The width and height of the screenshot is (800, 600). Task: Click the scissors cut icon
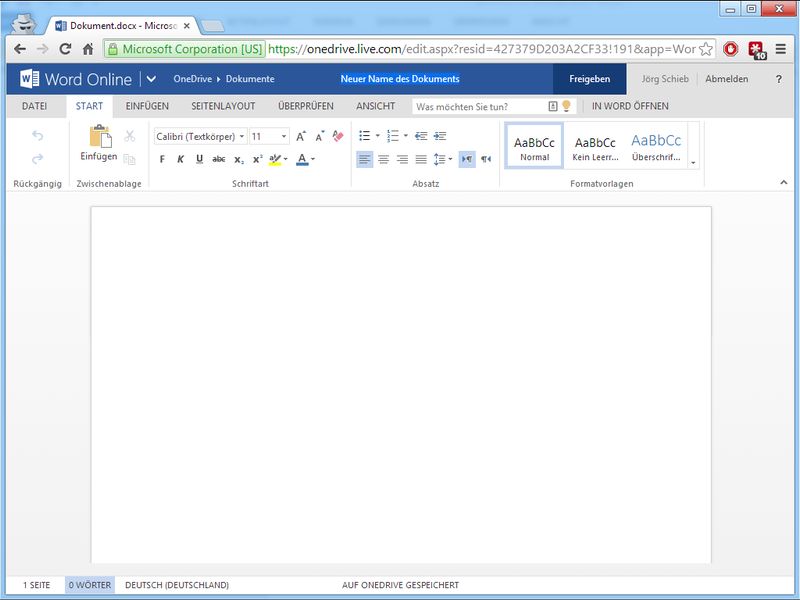(130, 136)
